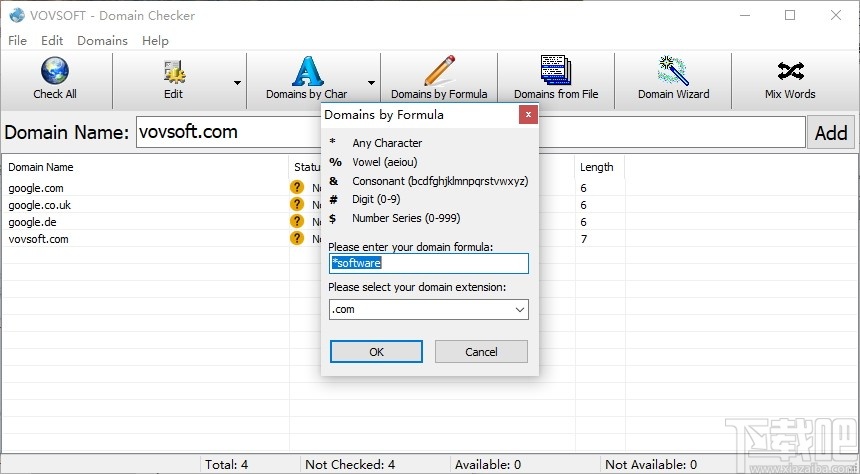The height and width of the screenshot is (474, 860).
Task: Close the Domains by Formula dialog
Action: point(528,115)
